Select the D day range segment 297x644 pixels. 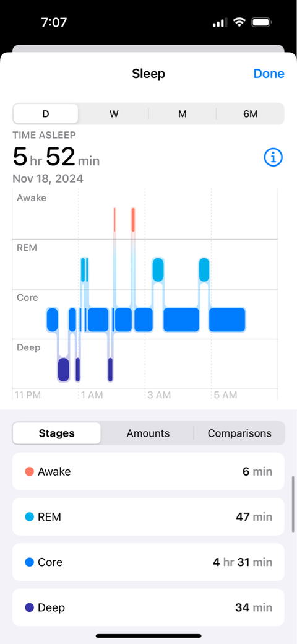[x=46, y=114]
